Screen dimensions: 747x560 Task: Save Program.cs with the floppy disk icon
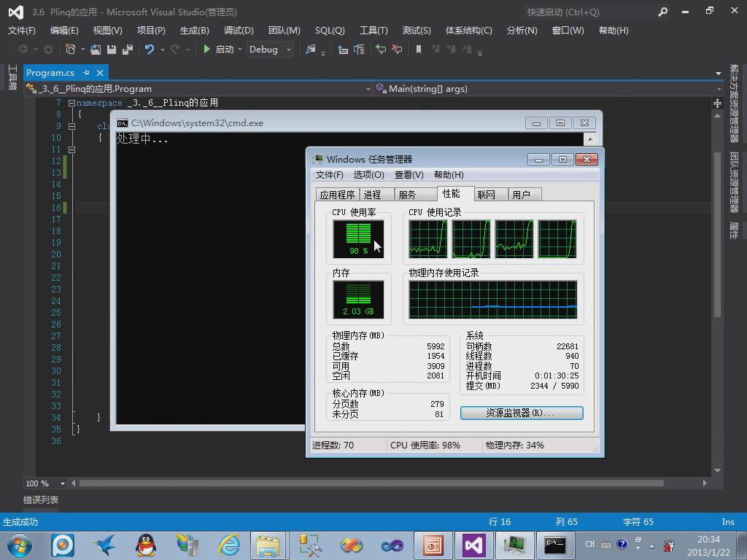point(112,49)
